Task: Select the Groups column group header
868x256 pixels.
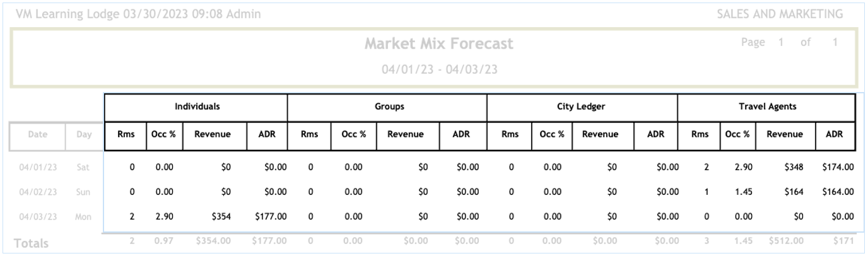Action: pos(389,107)
